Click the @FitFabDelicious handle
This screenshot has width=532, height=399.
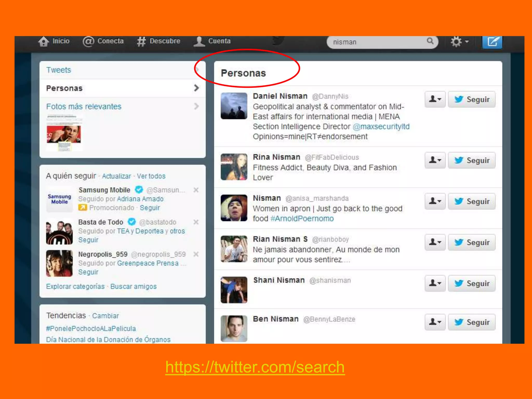(332, 157)
